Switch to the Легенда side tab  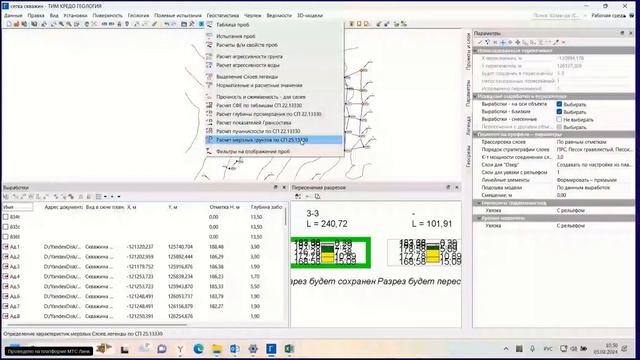click(468, 126)
